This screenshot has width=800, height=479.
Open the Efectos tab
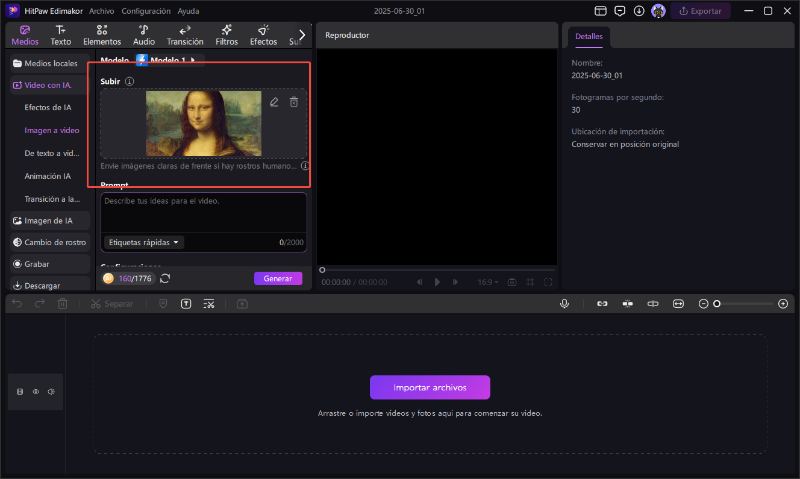(x=263, y=35)
